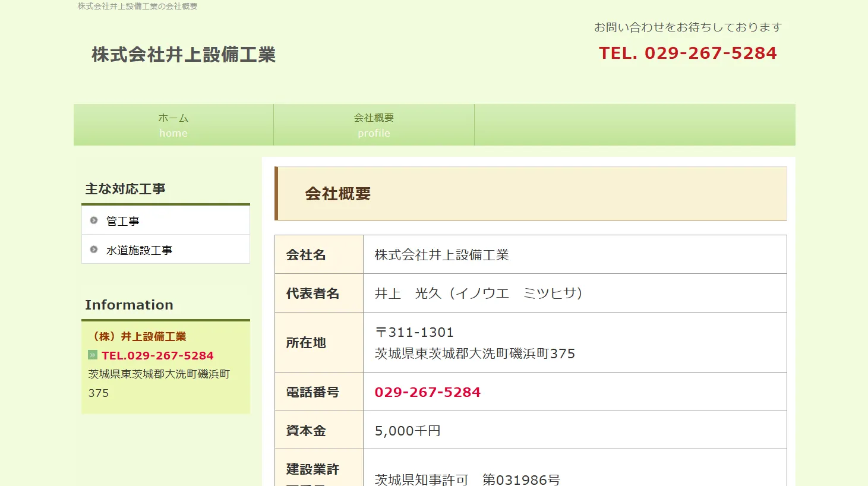The image size is (868, 486).
Task: Click the 主な対応工事 sidebar heading
Action: (125, 189)
